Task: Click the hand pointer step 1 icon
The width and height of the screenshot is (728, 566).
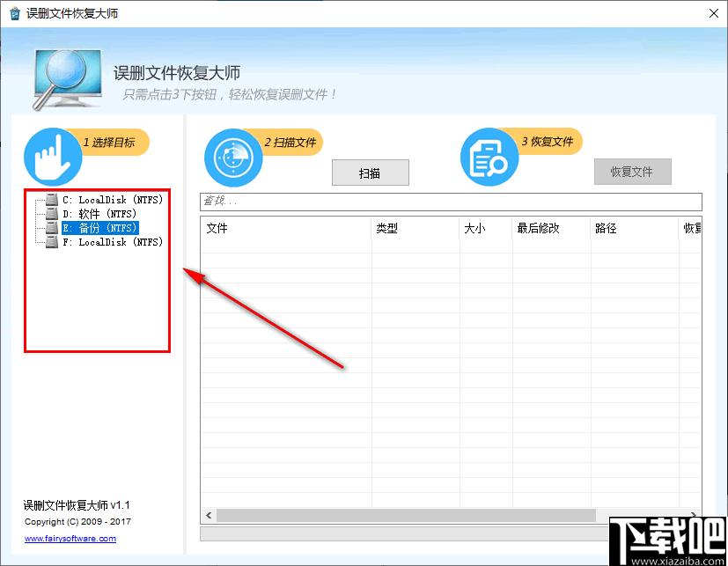Action: click(52, 157)
